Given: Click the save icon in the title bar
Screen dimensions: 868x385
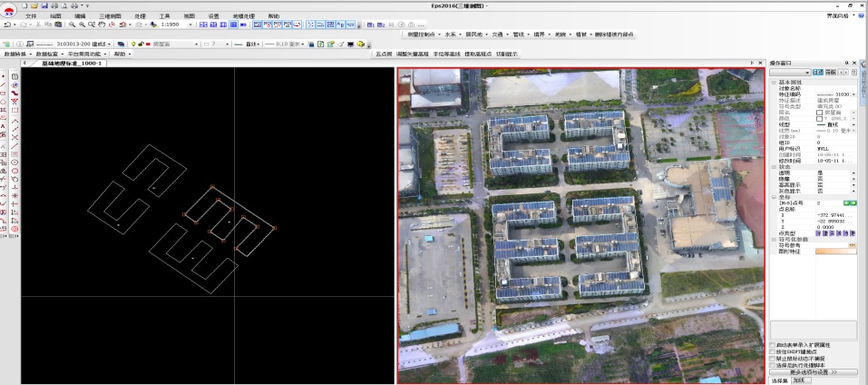Looking at the screenshot, I should (x=44, y=5).
